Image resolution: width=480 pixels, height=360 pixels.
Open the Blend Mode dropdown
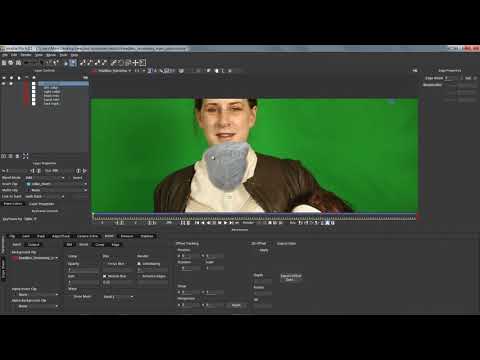(45, 178)
